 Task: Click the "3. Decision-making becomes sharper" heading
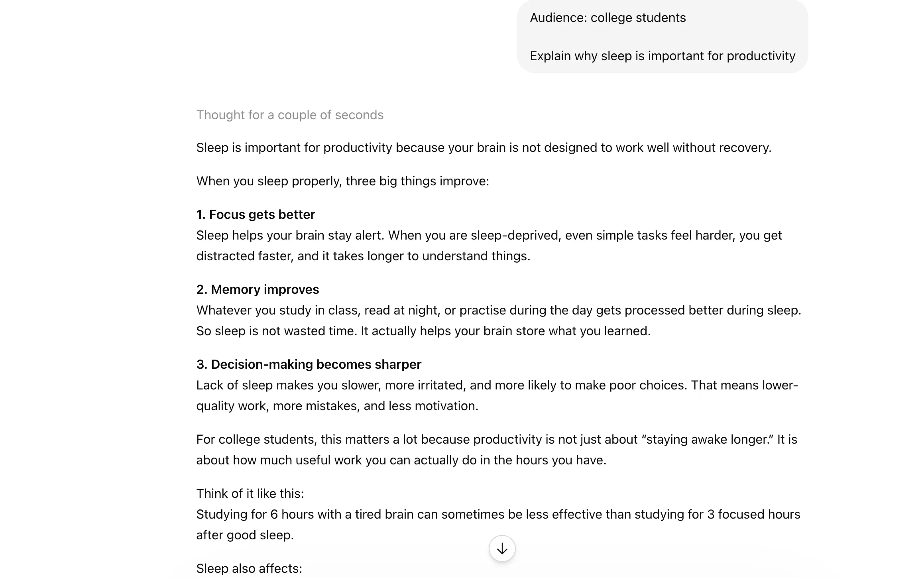309,364
